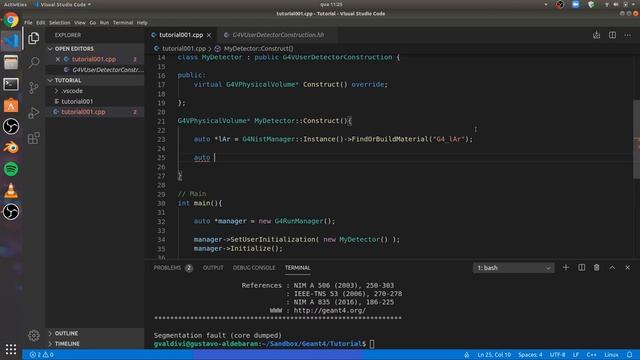Open the editor More Actions ellipsis
This screenshot has width=640, height=360.
pyautogui.click(x=628, y=35)
